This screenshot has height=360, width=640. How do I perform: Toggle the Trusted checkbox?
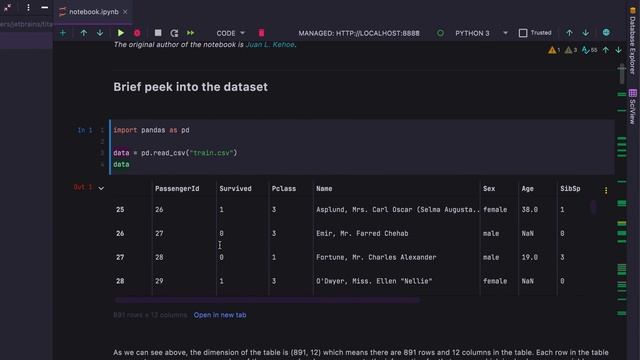523,33
